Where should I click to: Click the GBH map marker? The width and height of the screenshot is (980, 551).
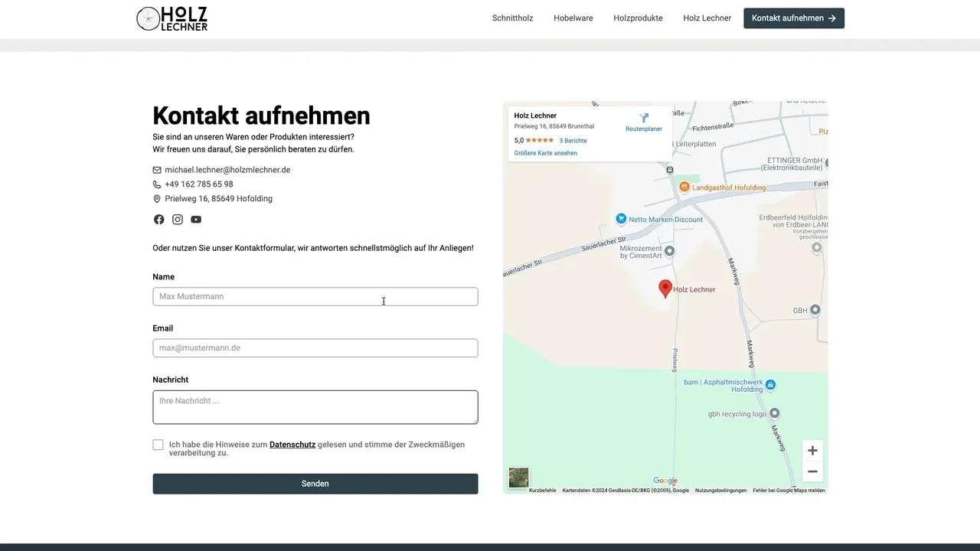click(x=815, y=310)
